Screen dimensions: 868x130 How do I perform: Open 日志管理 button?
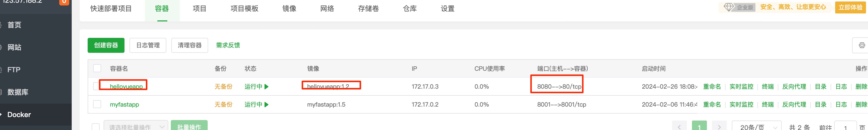[x=148, y=45]
